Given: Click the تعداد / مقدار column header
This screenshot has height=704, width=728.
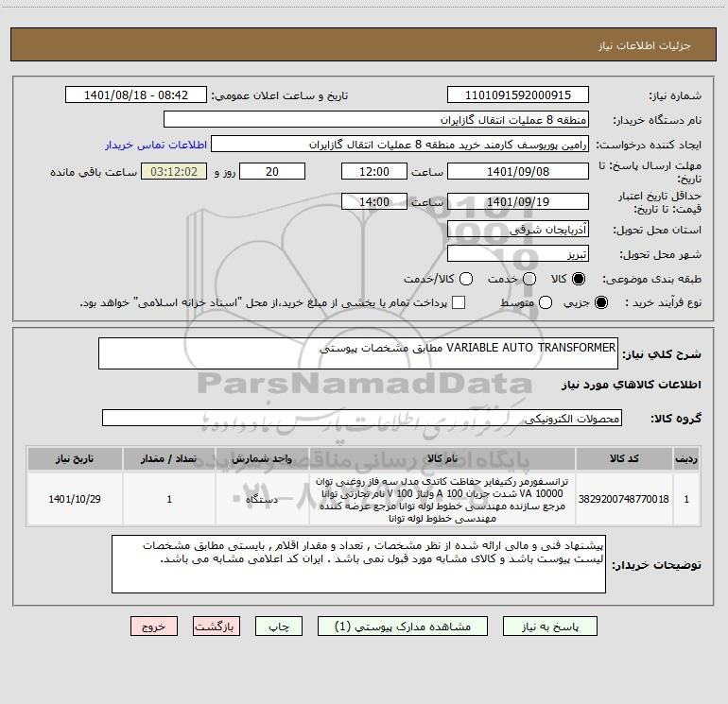Looking at the screenshot, I should pos(169,458).
